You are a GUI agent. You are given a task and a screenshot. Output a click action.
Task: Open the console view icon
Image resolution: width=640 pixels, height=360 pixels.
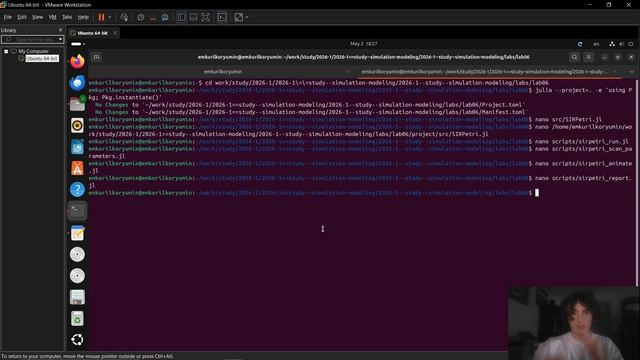pyautogui.click(x=222, y=17)
